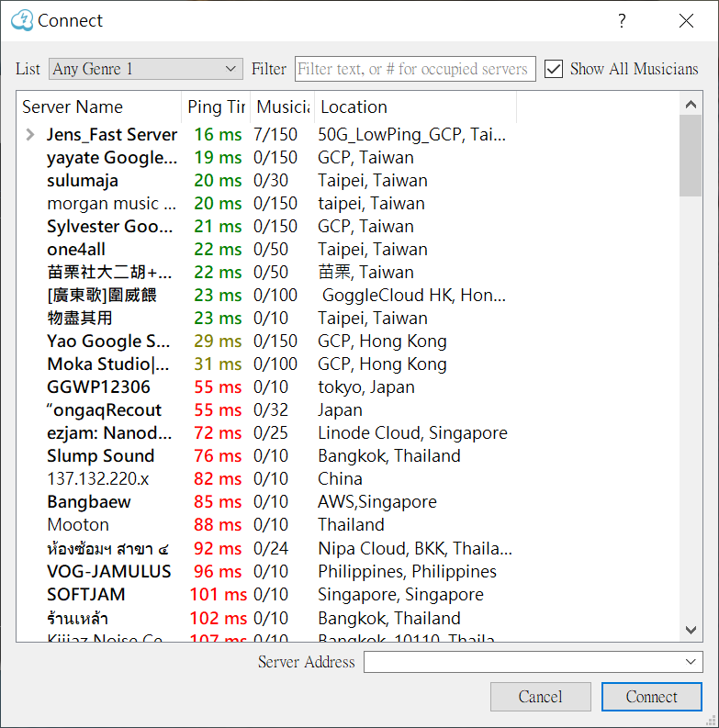Screen dimensions: 719x728
Task: Select the Yao Google S... server
Action: 108,342
